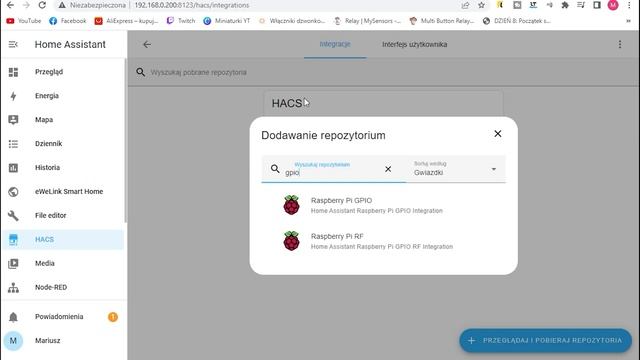
Task: Open File editor wrench icon
Action: pos(13,216)
